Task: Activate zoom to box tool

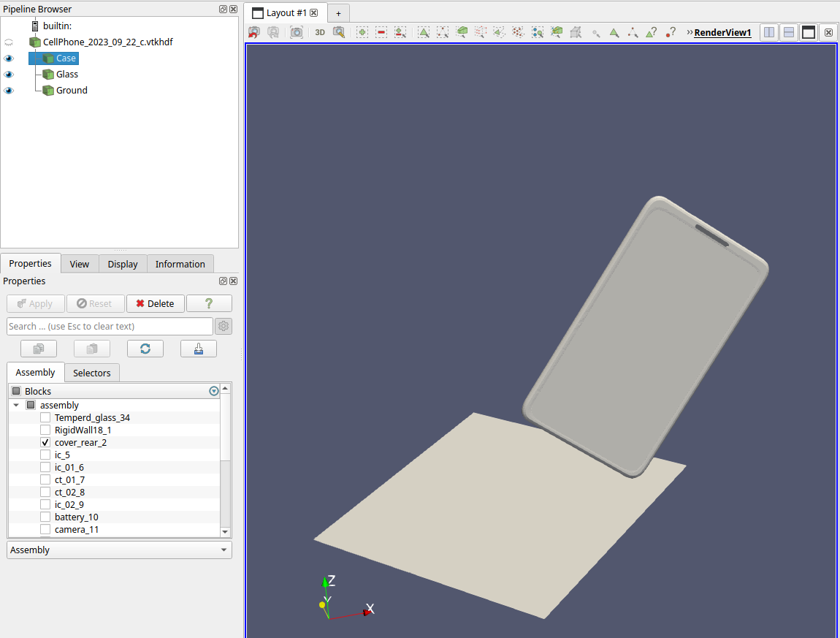Action: coord(339,32)
